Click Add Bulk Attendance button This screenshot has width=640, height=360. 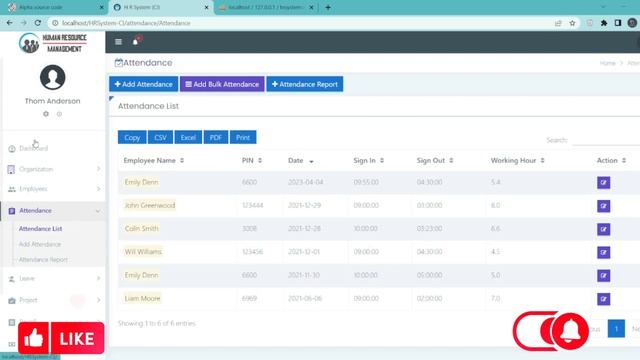click(222, 84)
